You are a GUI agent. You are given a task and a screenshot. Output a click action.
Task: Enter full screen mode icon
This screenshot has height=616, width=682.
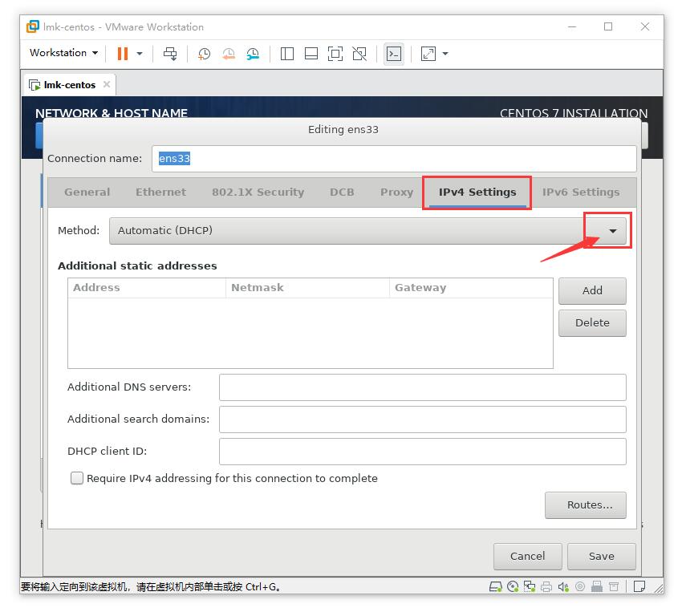click(335, 54)
